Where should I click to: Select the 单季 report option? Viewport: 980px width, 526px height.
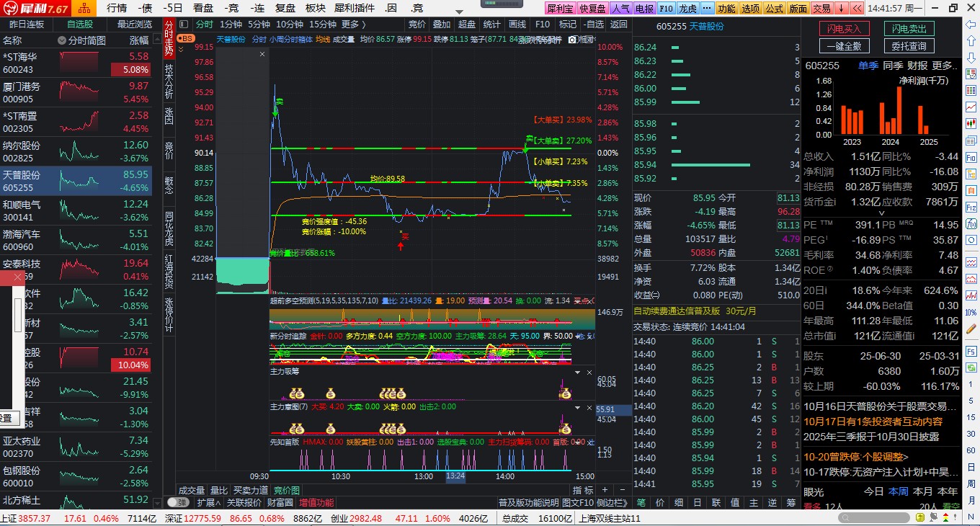[x=868, y=66]
